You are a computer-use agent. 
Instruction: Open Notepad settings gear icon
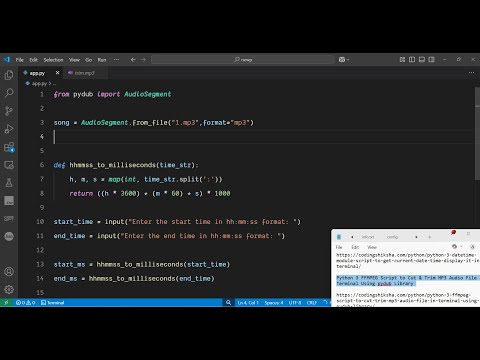(x=472, y=247)
